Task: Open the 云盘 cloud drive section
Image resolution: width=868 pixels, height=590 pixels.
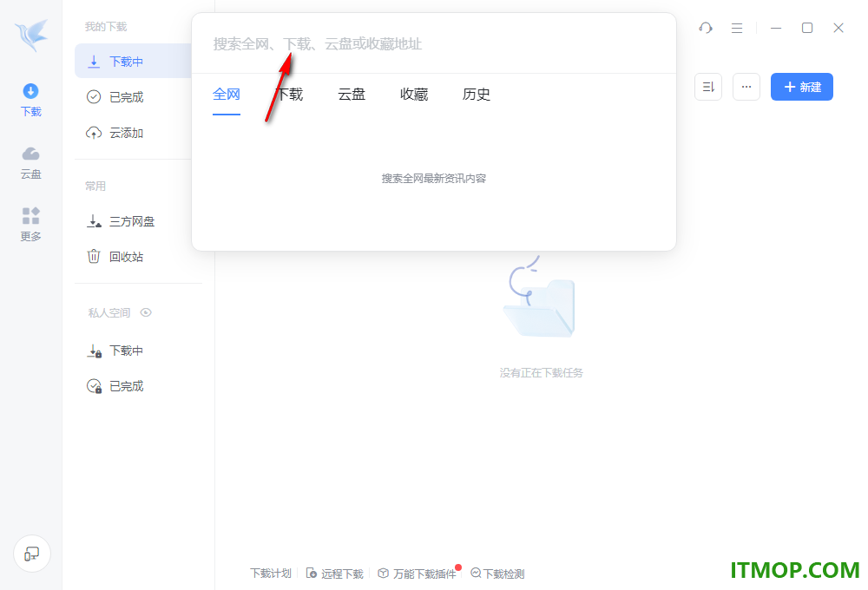Action: (31, 163)
